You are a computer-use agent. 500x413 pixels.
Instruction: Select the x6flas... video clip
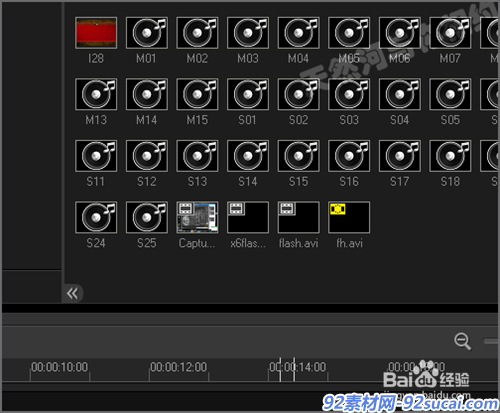point(248,217)
